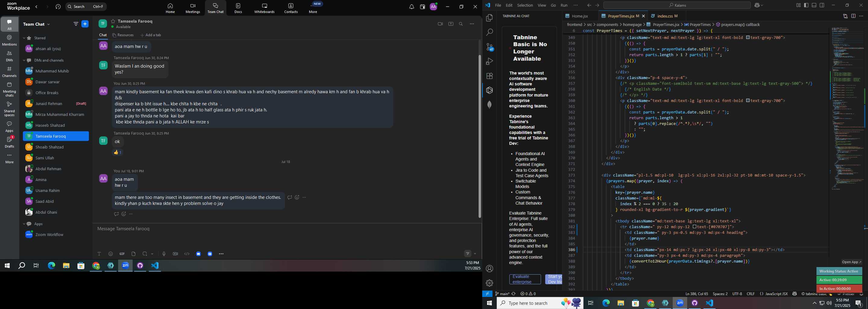Open Mentions in the Zoom left rail
The height and width of the screenshot is (309, 868).
click(9, 40)
